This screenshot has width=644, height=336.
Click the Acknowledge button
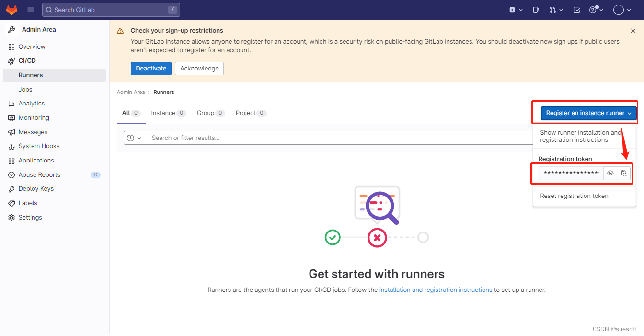click(x=199, y=69)
